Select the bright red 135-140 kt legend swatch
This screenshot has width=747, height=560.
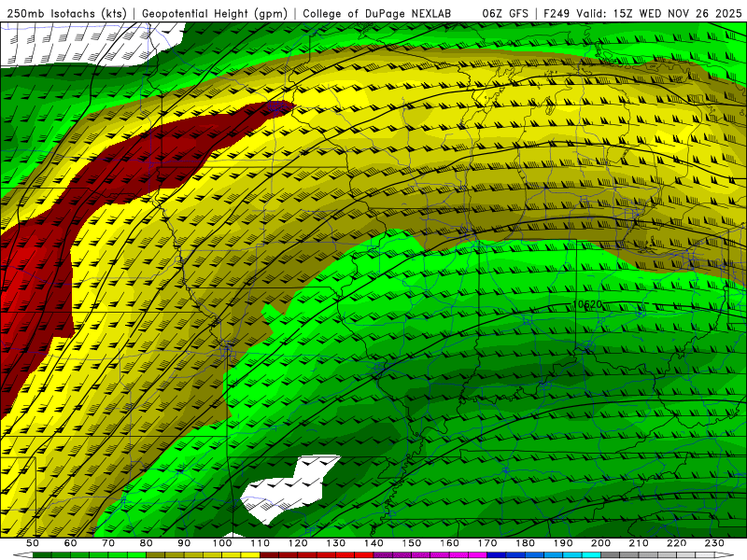[x=364, y=554]
